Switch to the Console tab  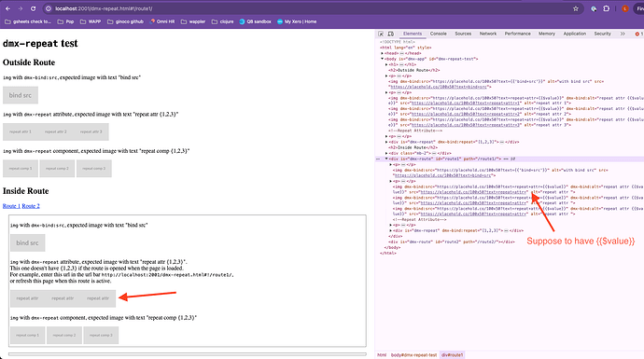click(x=439, y=34)
